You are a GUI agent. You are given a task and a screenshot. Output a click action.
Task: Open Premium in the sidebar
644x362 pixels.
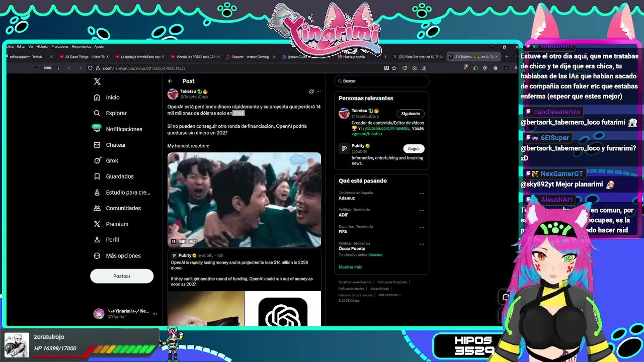coord(111,224)
